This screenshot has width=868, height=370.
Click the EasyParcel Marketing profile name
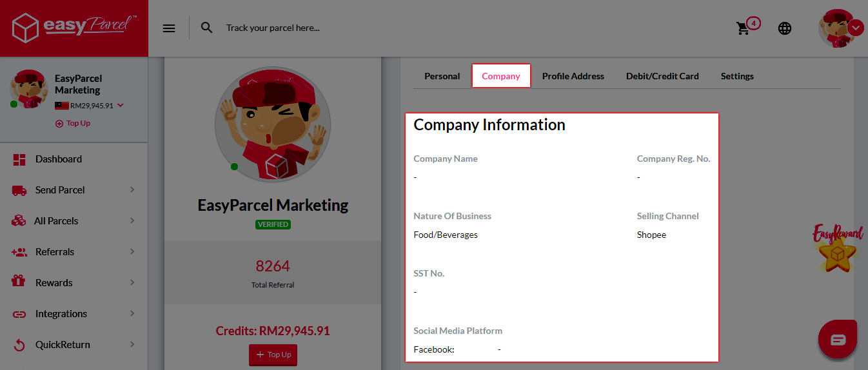(x=273, y=205)
